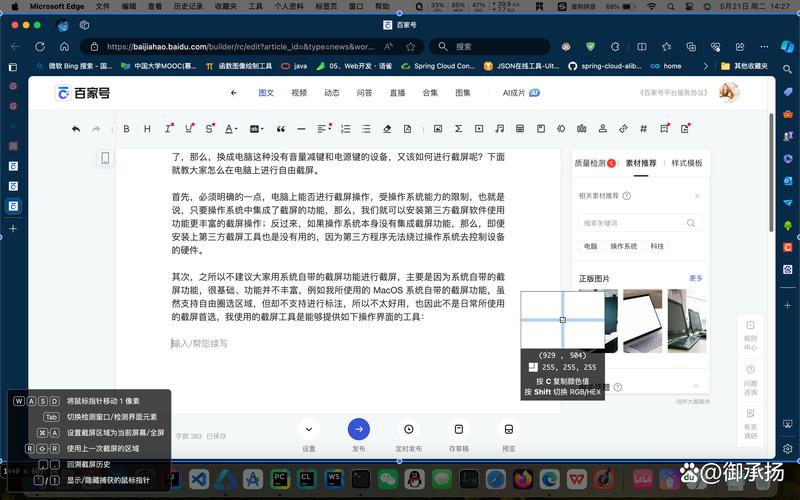Undo the last edit in the editor
Screen dimensions: 800x500
click(76, 129)
